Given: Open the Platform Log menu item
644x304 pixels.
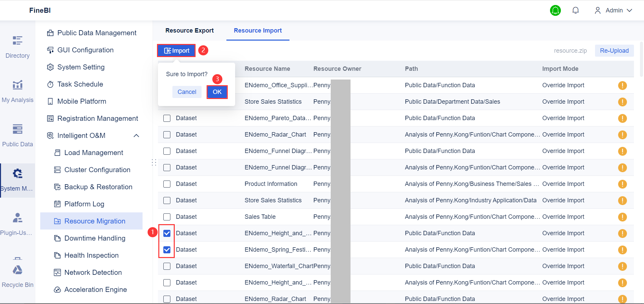Looking at the screenshot, I should (x=84, y=204).
